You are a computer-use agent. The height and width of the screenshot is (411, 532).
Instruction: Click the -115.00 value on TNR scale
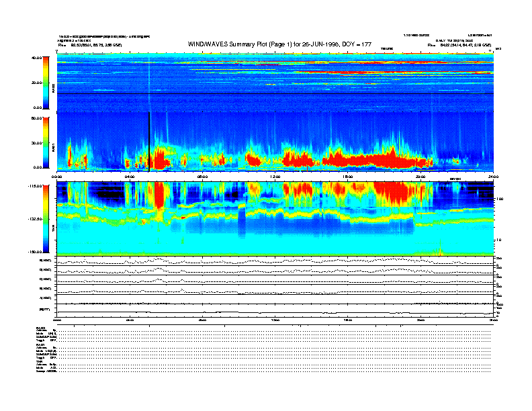point(35,186)
